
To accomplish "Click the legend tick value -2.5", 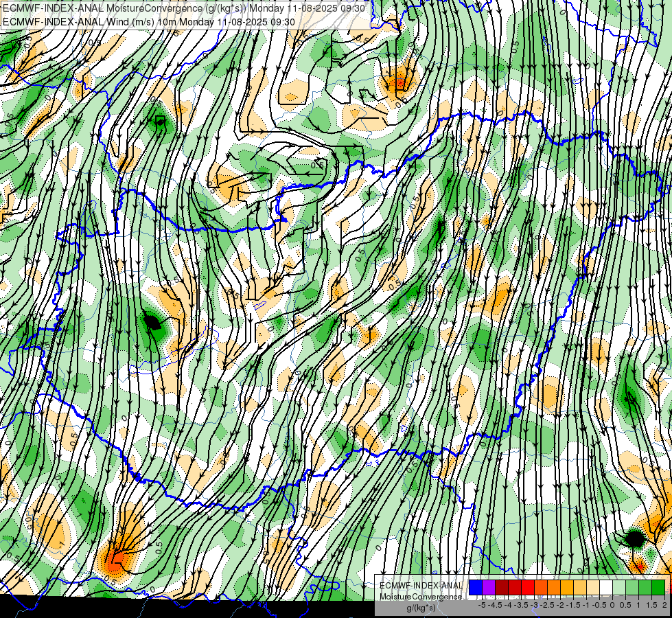I will [x=547, y=605].
